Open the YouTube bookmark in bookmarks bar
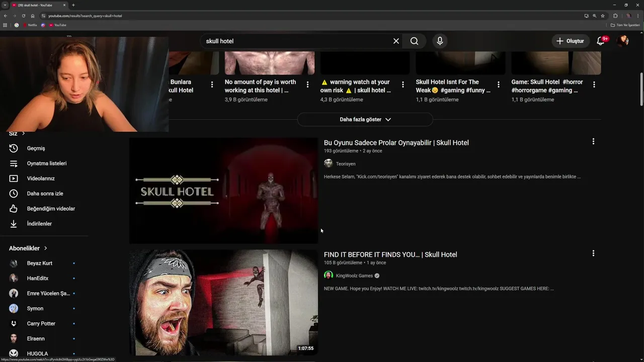Viewport: 644px width, 362px height. click(57, 25)
